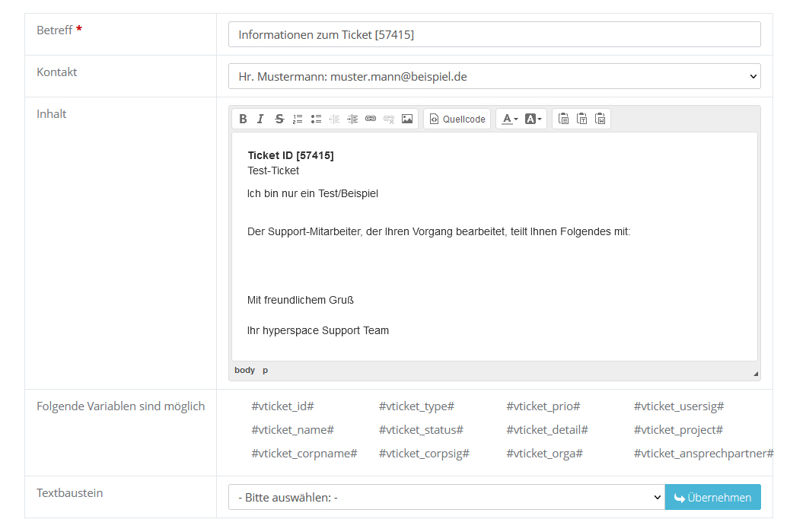Open the insert image dialog
Image resolution: width=790 pixels, height=532 pixels.
click(x=407, y=119)
